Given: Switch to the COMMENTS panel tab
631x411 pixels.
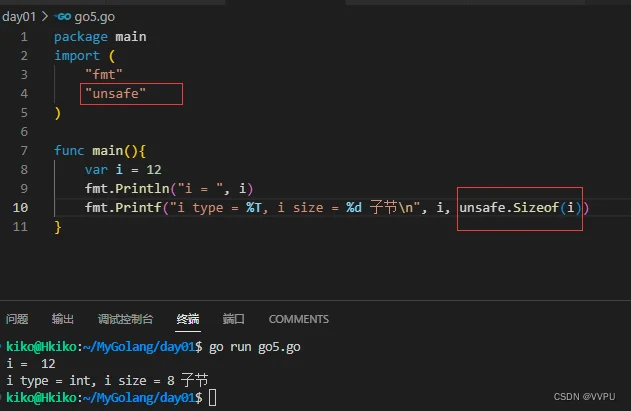Looking at the screenshot, I should pyautogui.click(x=299, y=319).
